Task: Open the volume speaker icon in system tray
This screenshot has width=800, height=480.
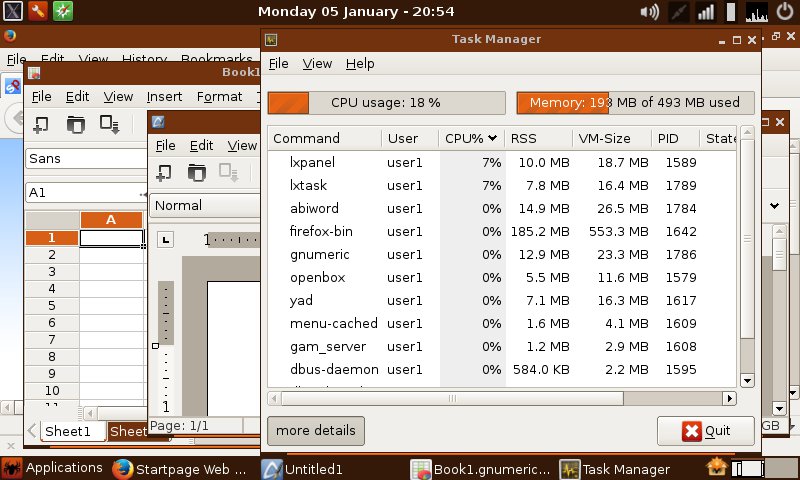Action: (x=650, y=12)
